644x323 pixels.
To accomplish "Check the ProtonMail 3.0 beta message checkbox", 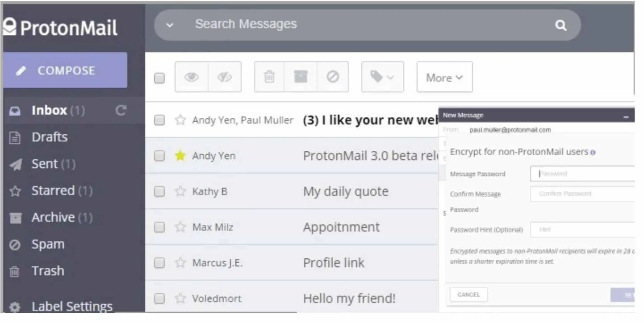I will (x=159, y=156).
